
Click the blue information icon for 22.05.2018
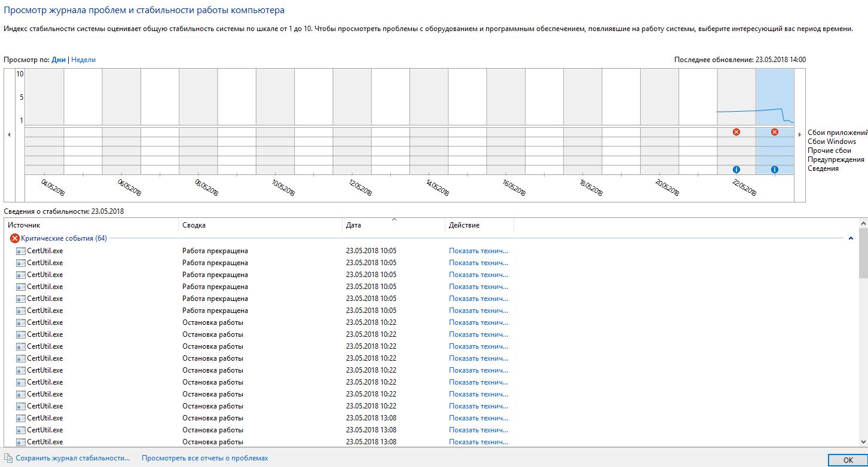(x=736, y=170)
